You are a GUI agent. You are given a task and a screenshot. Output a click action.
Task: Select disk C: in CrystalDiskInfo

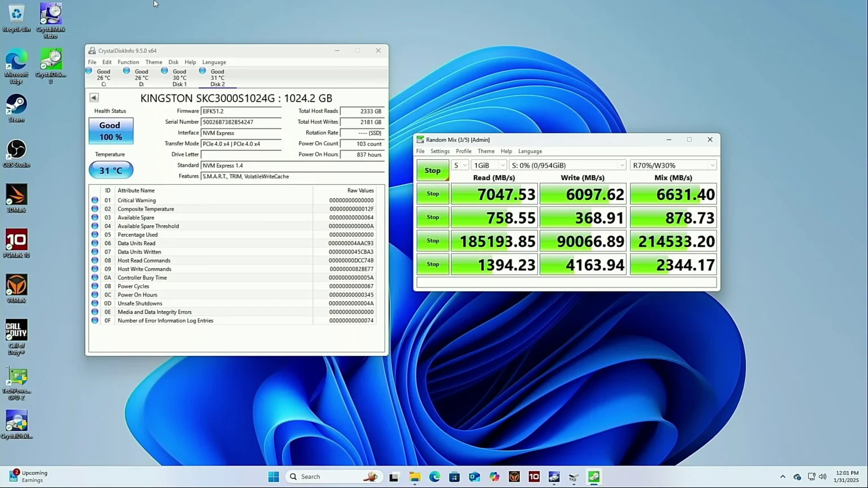pos(103,77)
